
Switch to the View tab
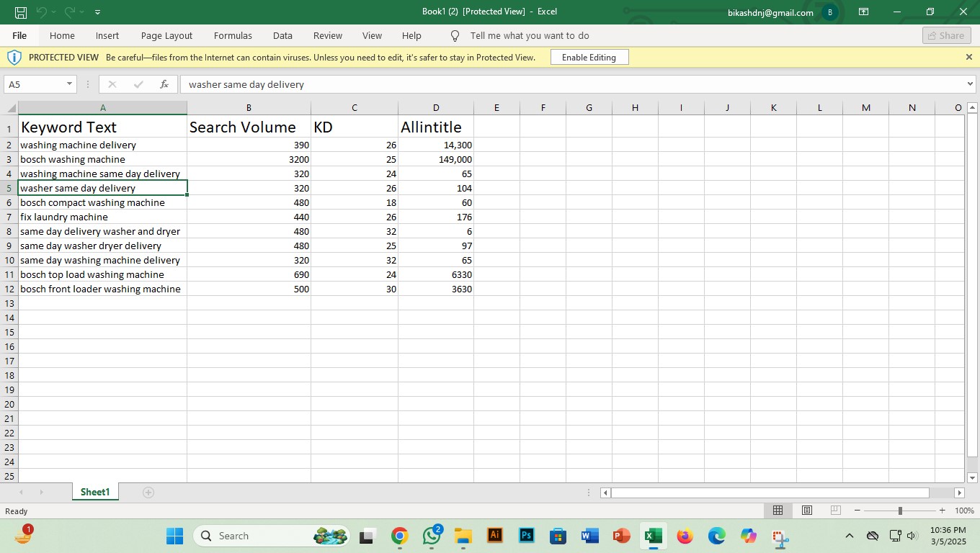(372, 36)
